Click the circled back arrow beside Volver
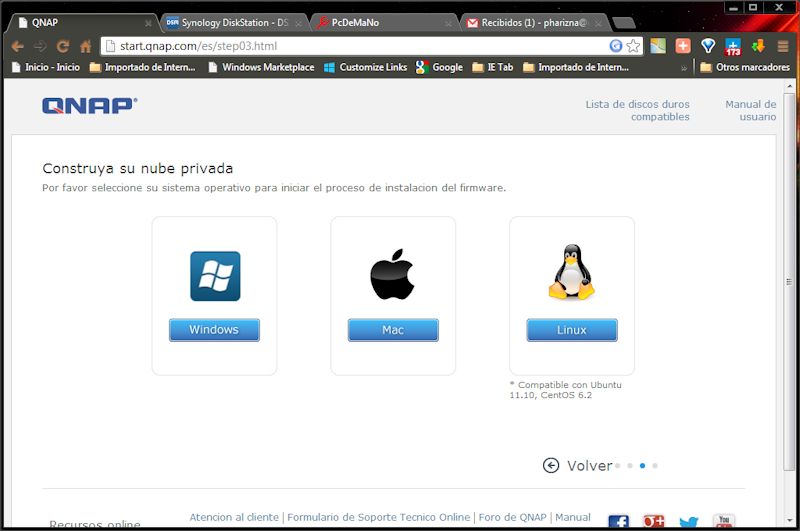Viewport: 800px width, 531px height. click(551, 465)
